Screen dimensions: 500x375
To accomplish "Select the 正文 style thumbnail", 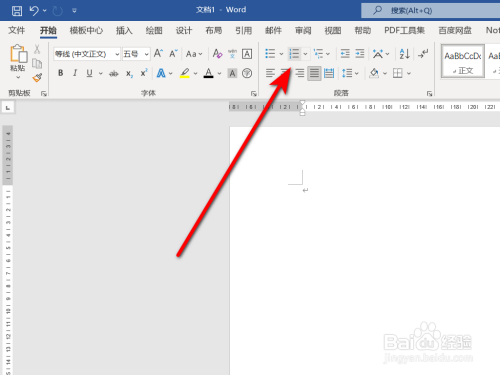I will (463, 61).
